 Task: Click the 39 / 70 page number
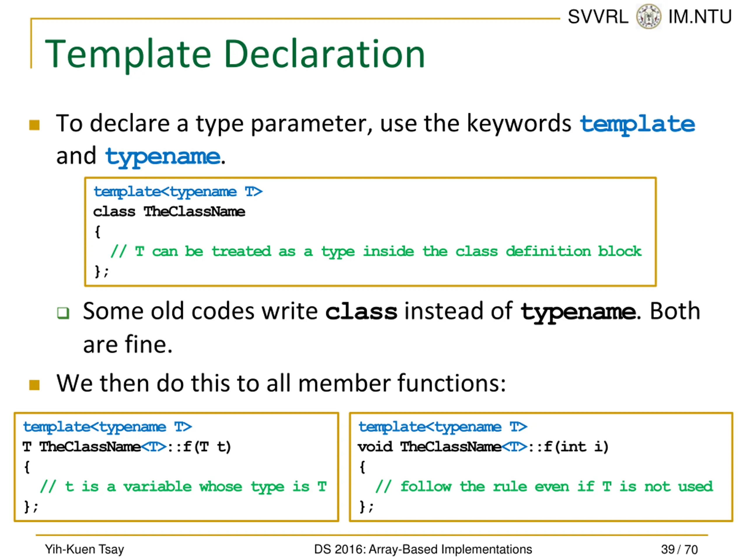(679, 549)
